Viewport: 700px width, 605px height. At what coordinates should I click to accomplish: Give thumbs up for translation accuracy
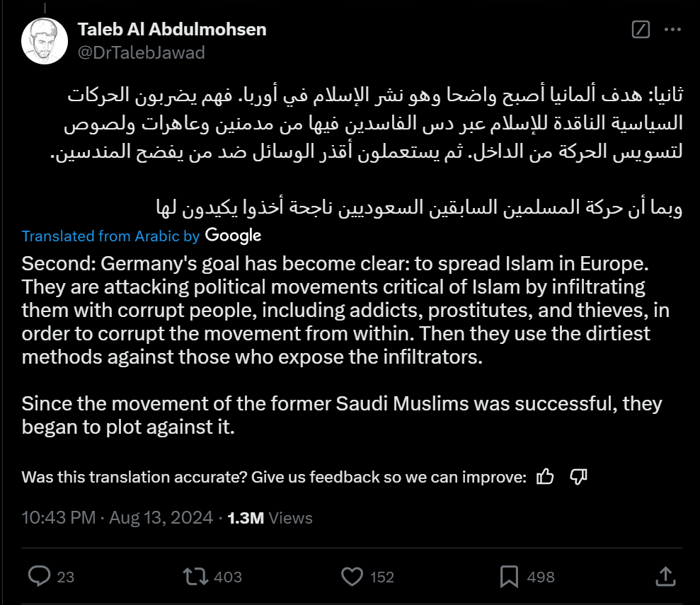pyautogui.click(x=545, y=477)
